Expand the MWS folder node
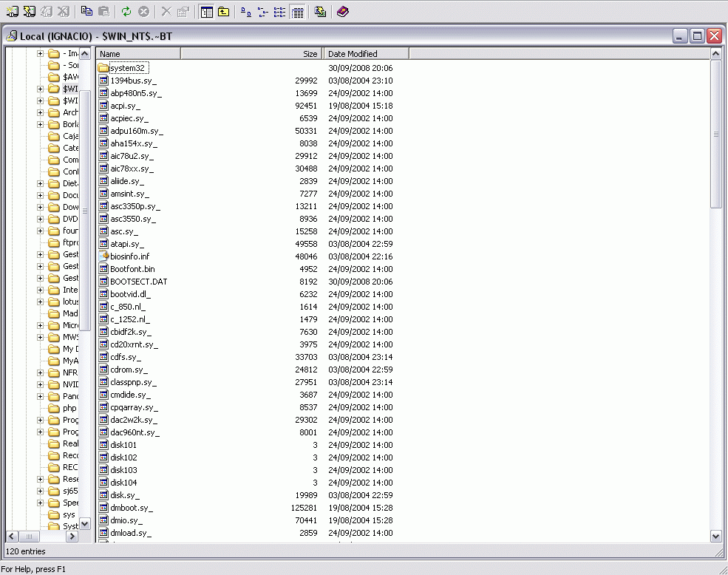 click(41, 337)
